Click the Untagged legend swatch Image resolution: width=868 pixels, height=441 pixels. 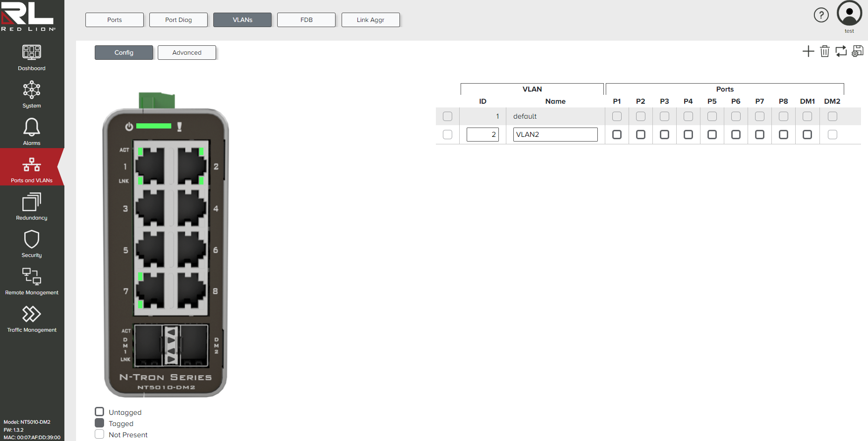pyautogui.click(x=99, y=412)
